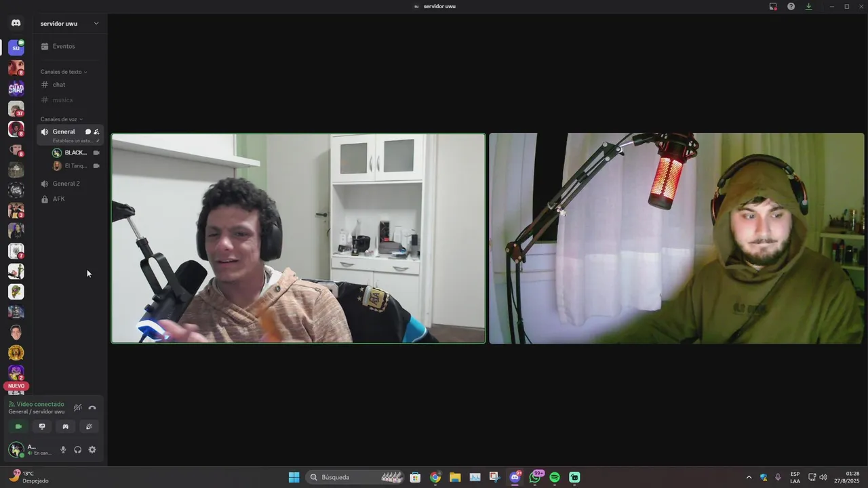Open Google Chrome from taskbar
Image resolution: width=868 pixels, height=488 pixels.
point(435,477)
